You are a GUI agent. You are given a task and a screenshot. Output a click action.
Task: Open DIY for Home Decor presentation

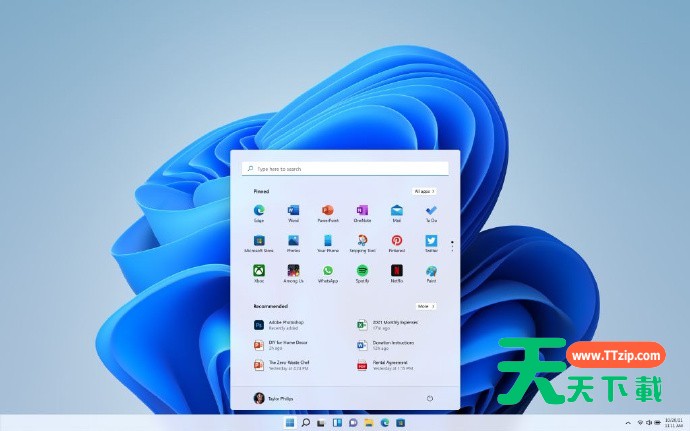pyautogui.click(x=280, y=345)
